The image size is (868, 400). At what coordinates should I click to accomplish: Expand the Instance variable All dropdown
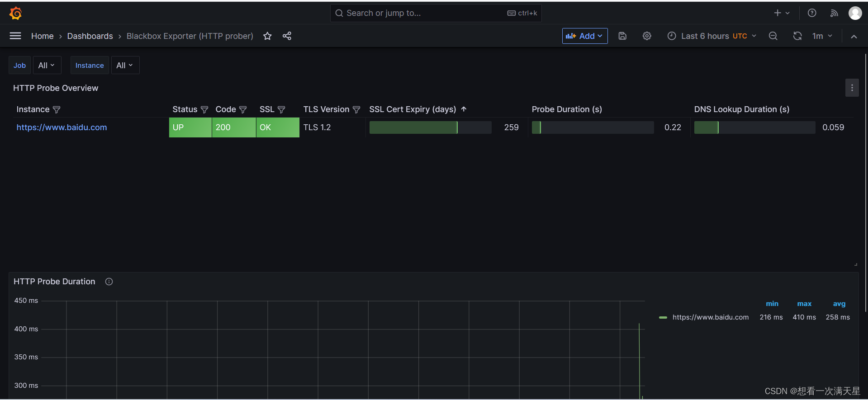[x=125, y=65]
